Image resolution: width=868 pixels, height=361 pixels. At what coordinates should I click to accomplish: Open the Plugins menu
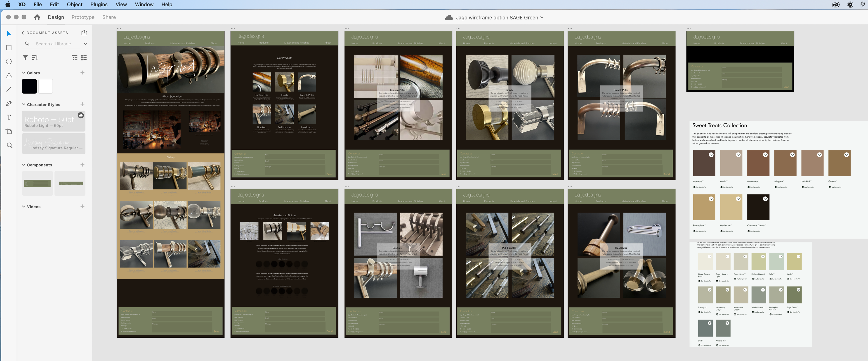[99, 4]
